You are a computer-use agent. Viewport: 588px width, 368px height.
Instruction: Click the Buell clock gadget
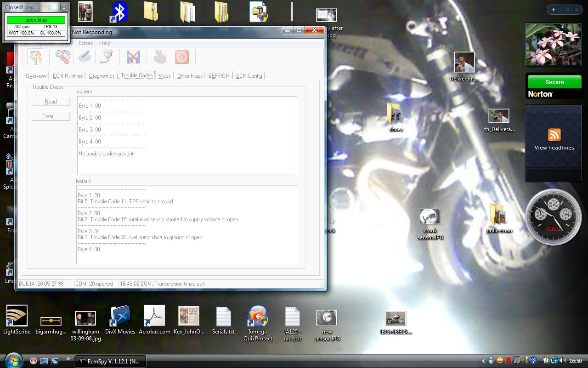(554, 217)
